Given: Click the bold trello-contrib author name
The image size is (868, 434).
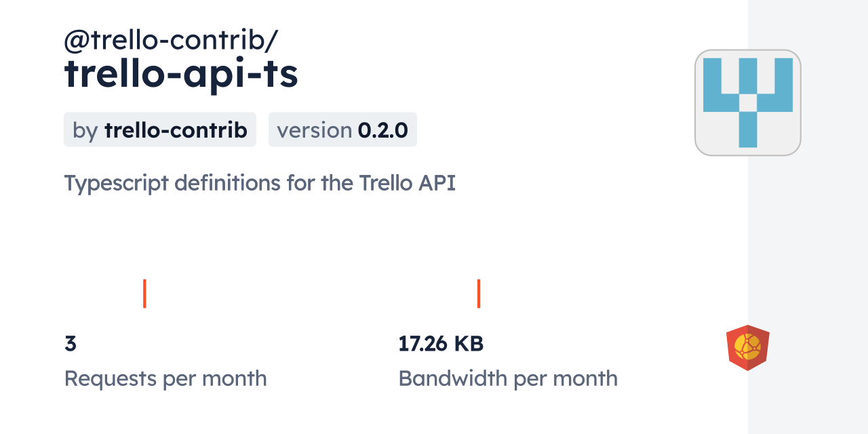Looking at the screenshot, I should (x=176, y=130).
